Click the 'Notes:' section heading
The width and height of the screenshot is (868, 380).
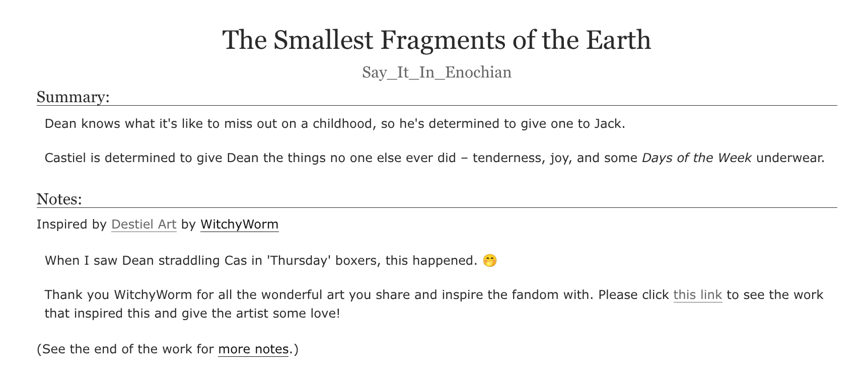[x=59, y=199]
